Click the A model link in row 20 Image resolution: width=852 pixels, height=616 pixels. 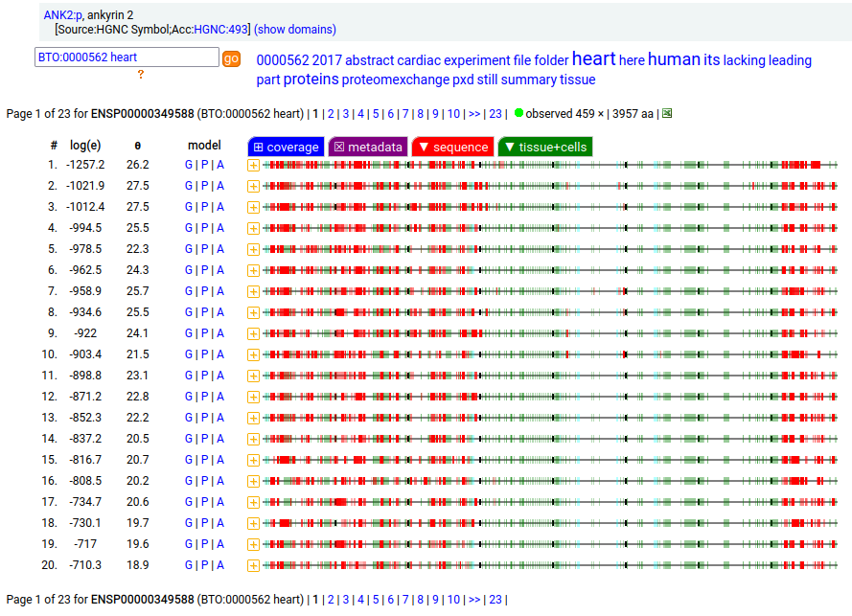220,565
